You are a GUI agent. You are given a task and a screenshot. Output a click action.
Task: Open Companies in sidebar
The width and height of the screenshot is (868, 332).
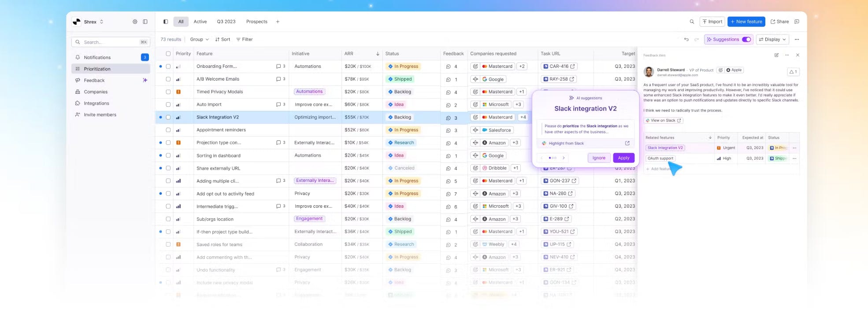[x=111, y=92]
